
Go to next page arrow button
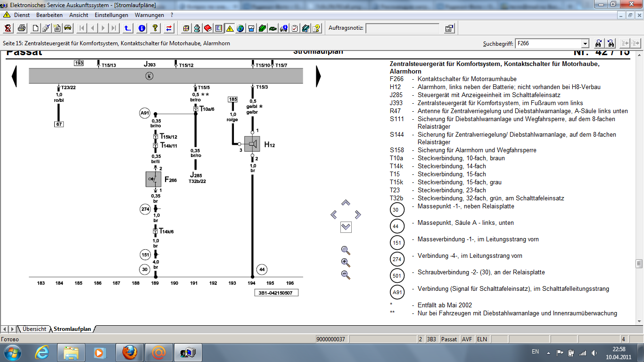point(104,28)
